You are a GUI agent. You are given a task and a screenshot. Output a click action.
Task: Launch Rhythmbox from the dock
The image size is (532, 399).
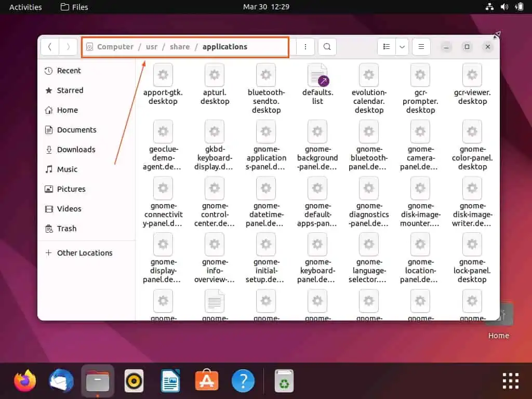134,381
